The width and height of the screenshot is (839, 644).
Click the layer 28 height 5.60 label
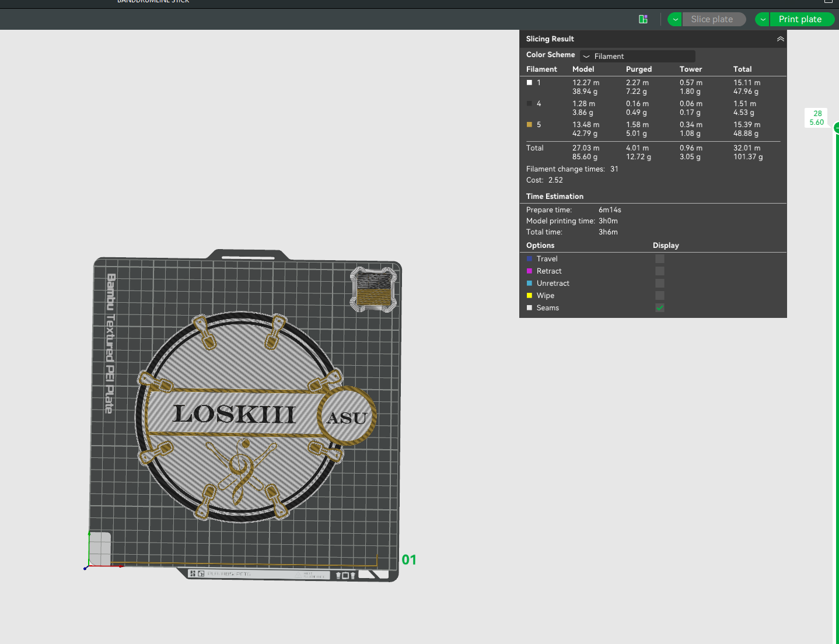click(817, 118)
